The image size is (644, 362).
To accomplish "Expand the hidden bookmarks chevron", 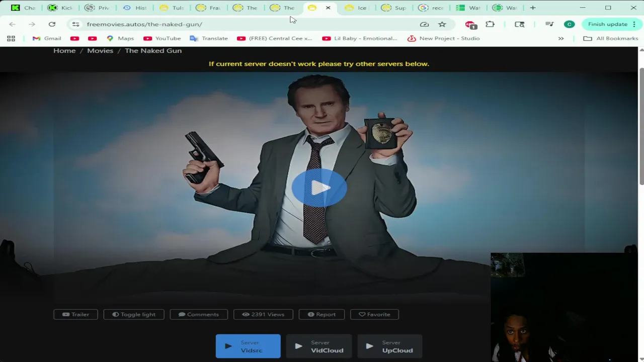I will [x=561, y=38].
